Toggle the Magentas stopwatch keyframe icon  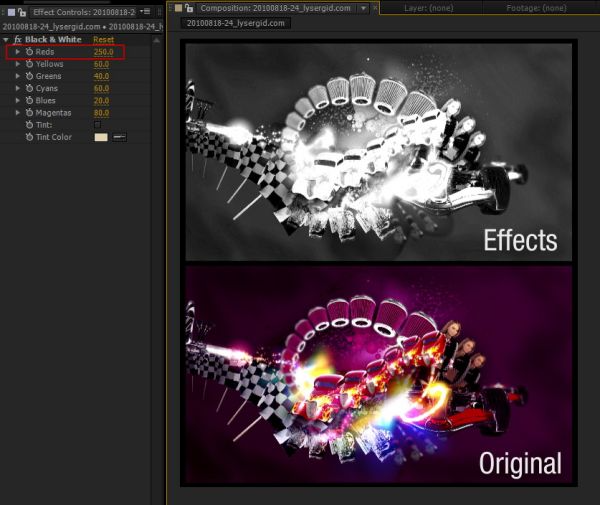29,113
